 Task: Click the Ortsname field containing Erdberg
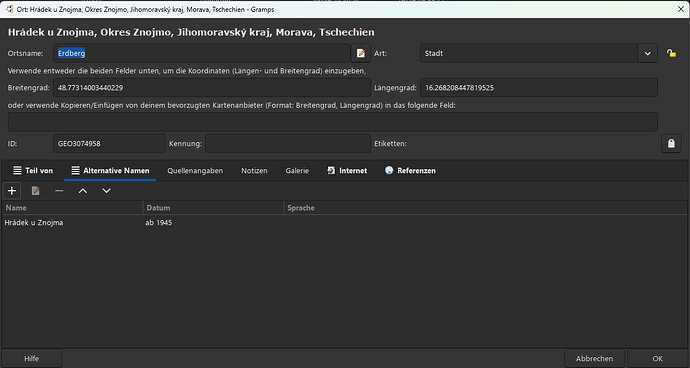point(202,53)
